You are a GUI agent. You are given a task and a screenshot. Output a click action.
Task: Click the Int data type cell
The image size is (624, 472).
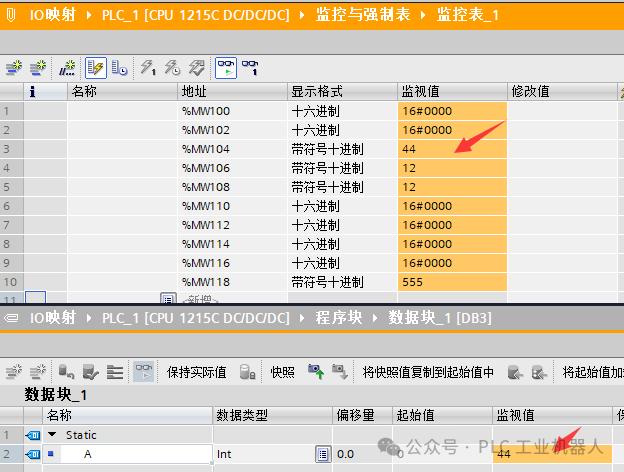click(265, 454)
